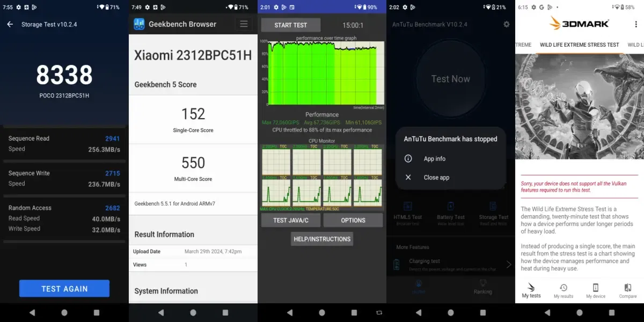644x322 pixels.
Task: Open AnTuTu settings via gear icon
Action: 506,24
